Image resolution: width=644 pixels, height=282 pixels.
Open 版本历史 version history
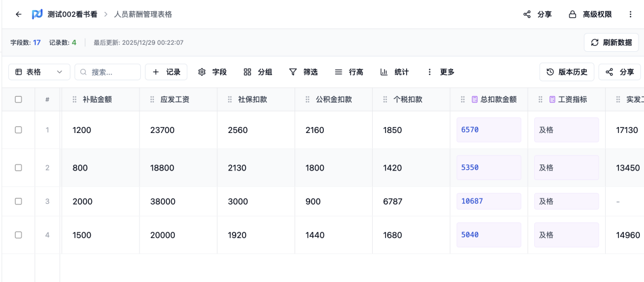point(567,72)
